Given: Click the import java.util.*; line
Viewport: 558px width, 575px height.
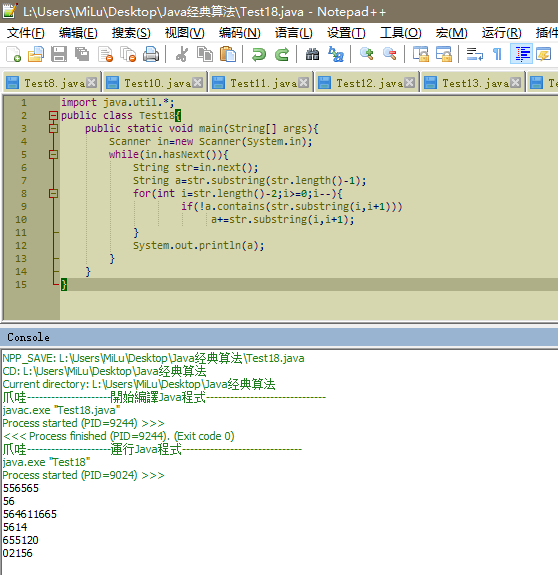Looking at the screenshot, I should coord(118,102).
